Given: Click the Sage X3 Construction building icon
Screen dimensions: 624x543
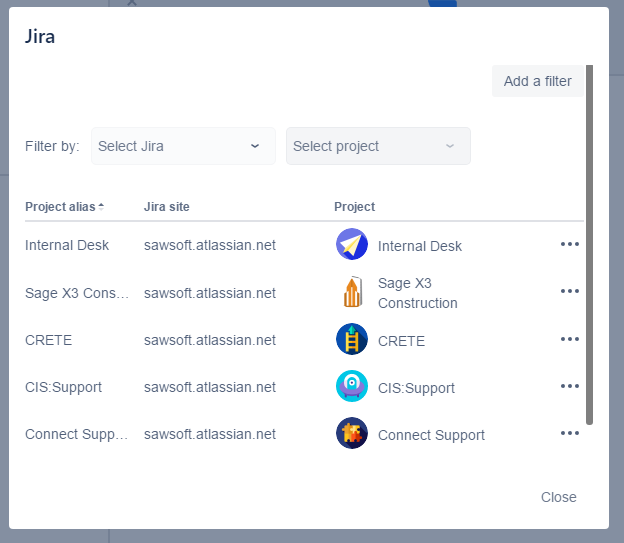Looking at the screenshot, I should coord(353,292).
